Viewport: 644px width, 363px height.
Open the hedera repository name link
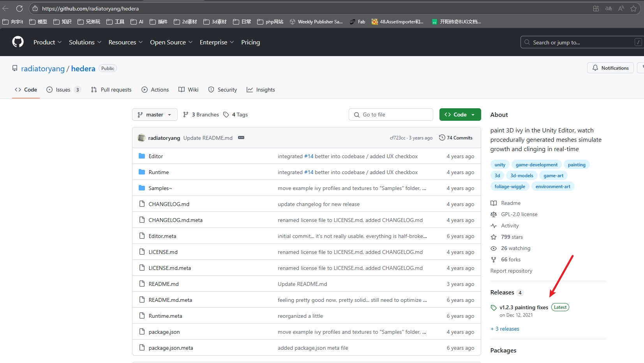click(83, 69)
